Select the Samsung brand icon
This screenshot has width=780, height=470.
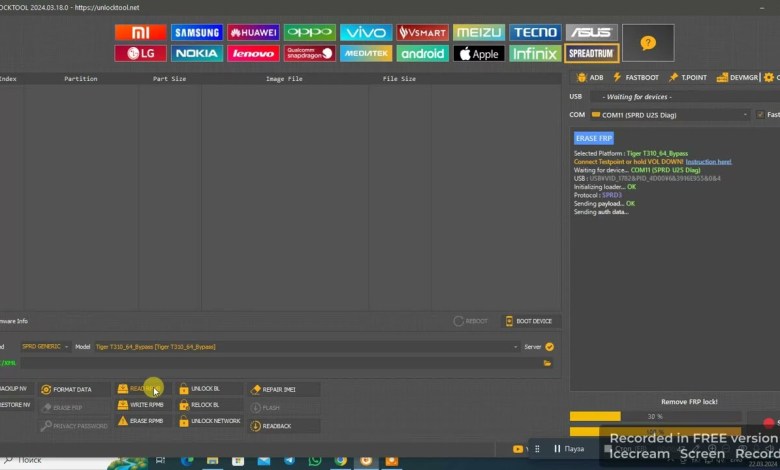pyautogui.click(x=197, y=32)
